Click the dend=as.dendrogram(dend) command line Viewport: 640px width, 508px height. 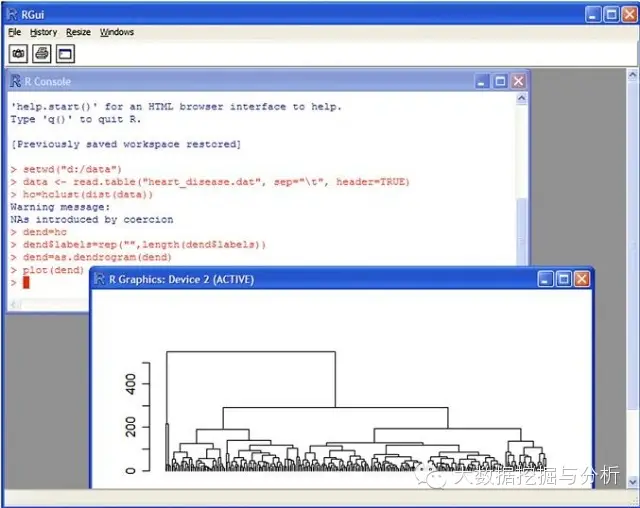(x=91, y=257)
